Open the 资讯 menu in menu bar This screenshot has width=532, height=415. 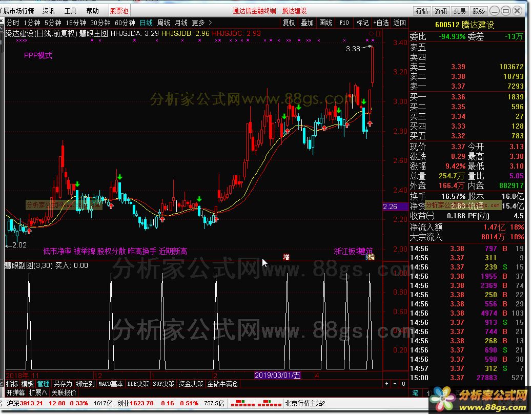(48, 11)
